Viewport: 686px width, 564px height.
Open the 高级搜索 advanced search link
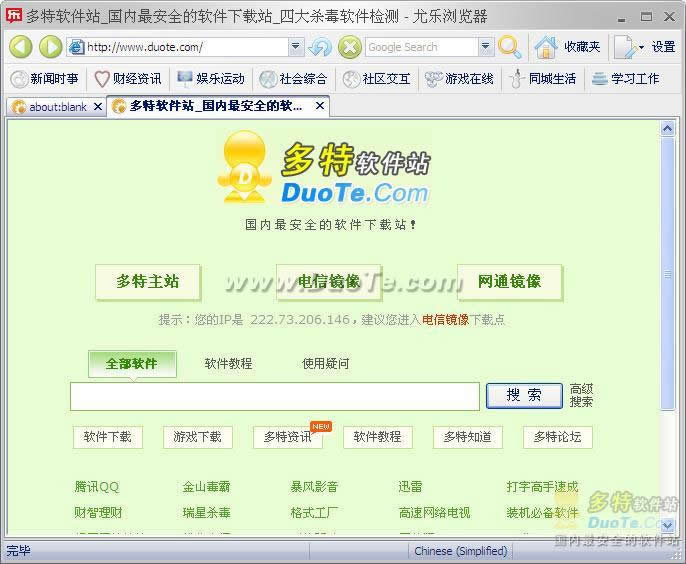[x=581, y=395]
